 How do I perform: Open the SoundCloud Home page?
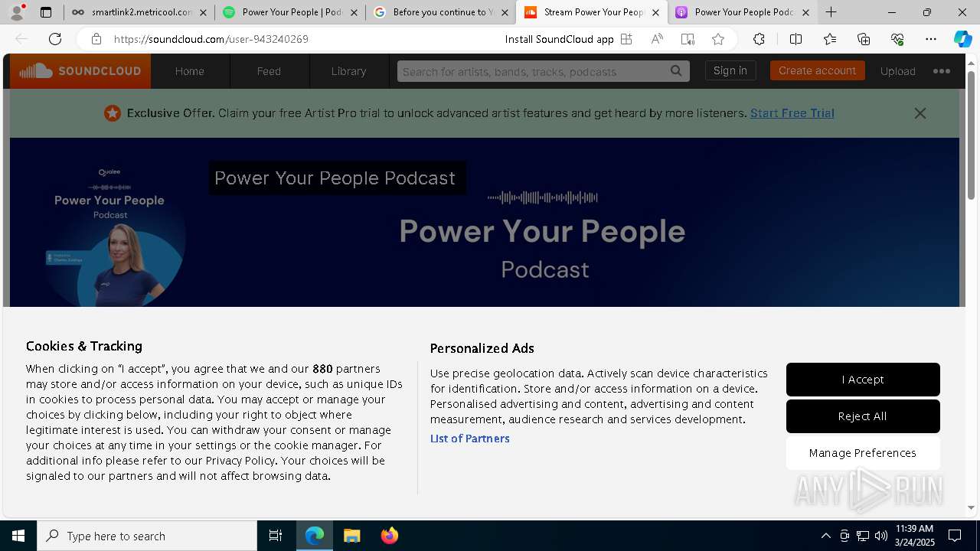coord(189,71)
